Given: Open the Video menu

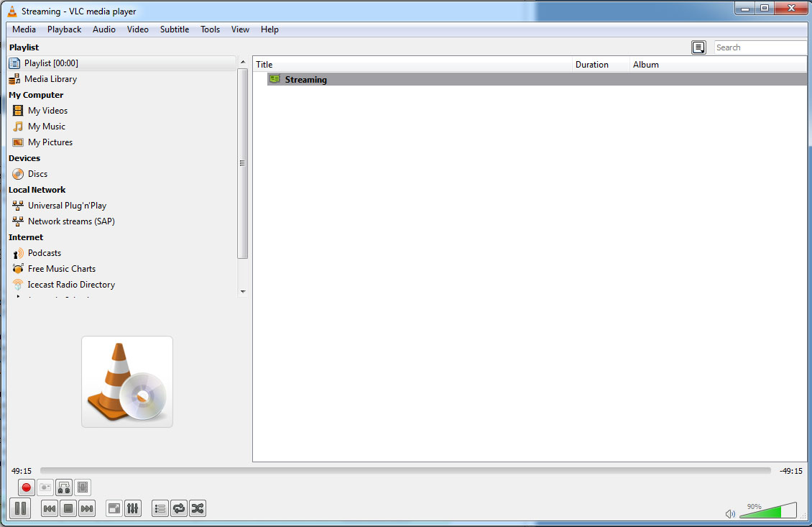Looking at the screenshot, I should pos(138,29).
